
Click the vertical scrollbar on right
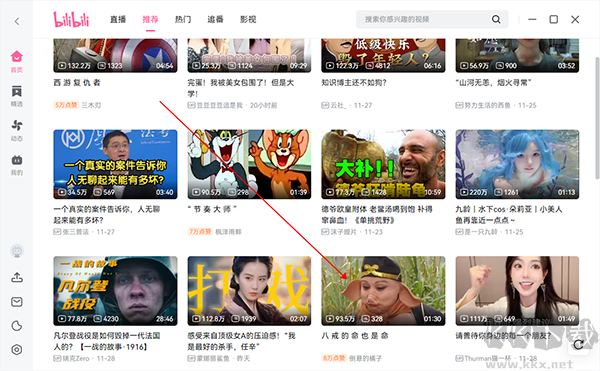(x=597, y=118)
